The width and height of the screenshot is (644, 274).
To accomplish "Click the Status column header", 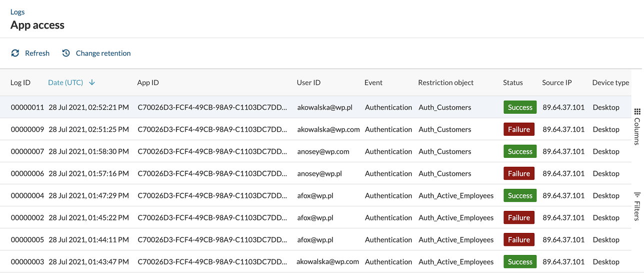I will tap(513, 83).
